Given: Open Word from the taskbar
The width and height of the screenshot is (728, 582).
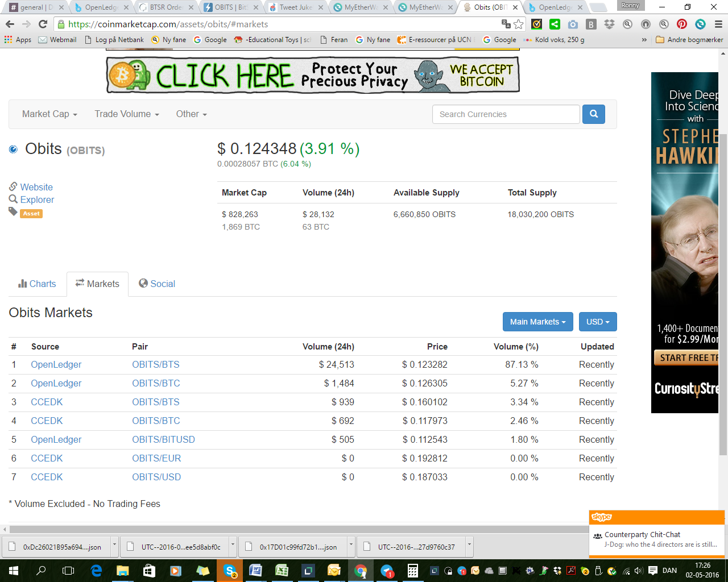Looking at the screenshot, I should tap(255, 571).
